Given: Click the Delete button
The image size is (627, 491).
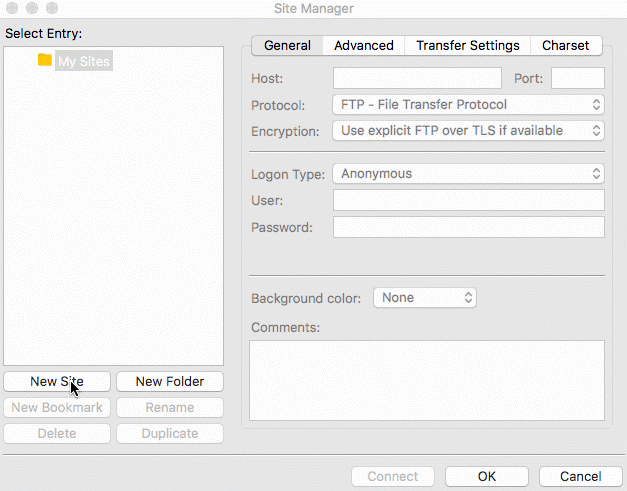Looking at the screenshot, I should [x=57, y=433].
